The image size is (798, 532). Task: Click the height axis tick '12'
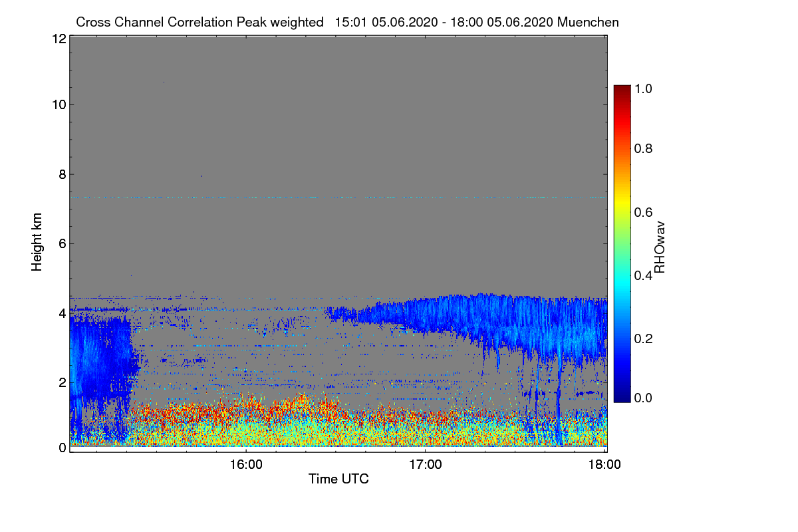point(59,39)
